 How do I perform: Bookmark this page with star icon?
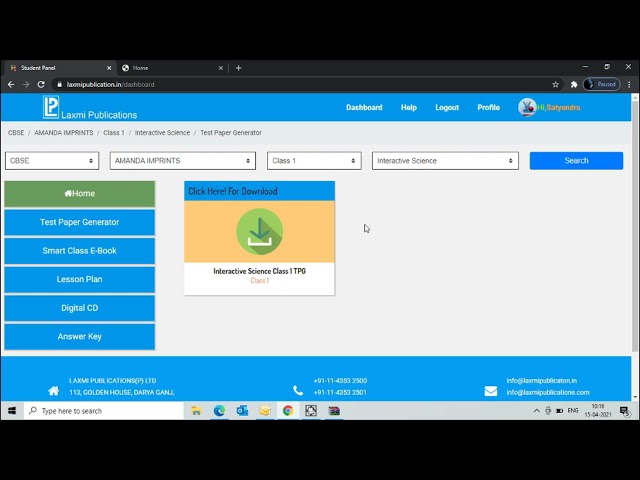coord(555,84)
